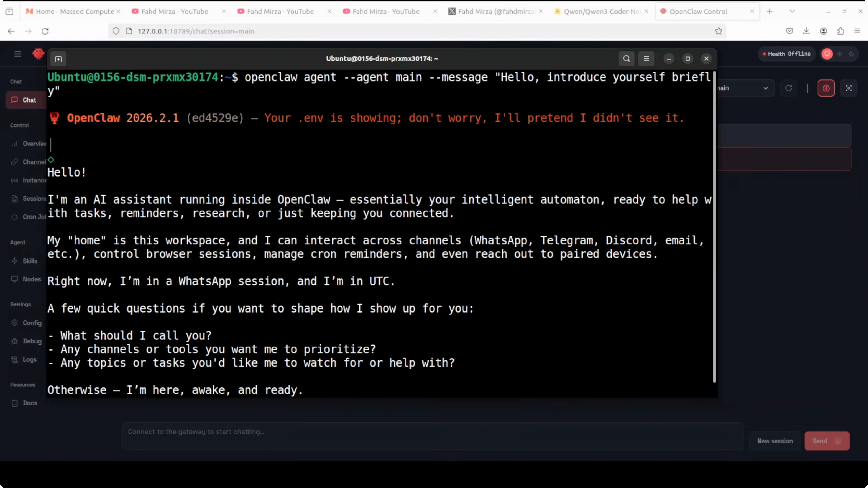The width and height of the screenshot is (868, 488).
Task: Refresh the chat session with reload icon
Action: [x=789, y=88]
